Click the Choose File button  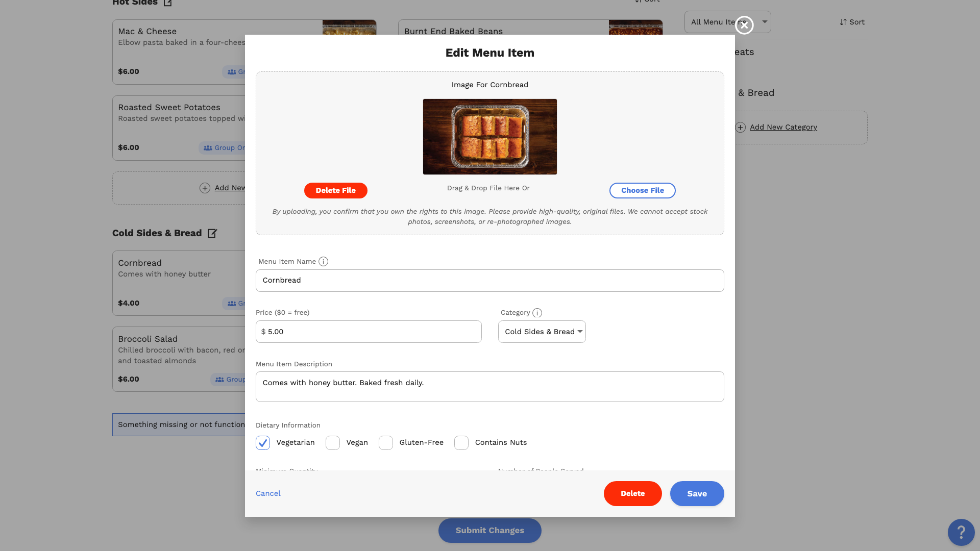point(643,190)
